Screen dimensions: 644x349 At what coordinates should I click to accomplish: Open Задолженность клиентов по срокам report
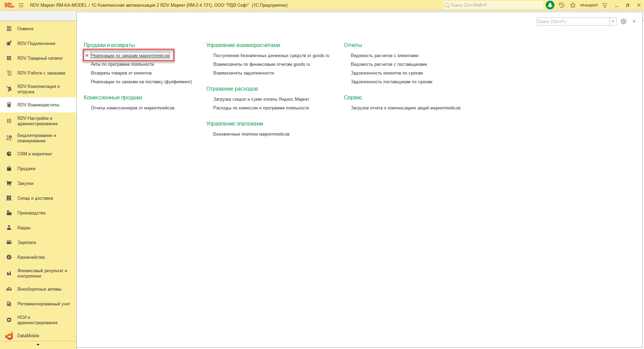[x=387, y=73]
